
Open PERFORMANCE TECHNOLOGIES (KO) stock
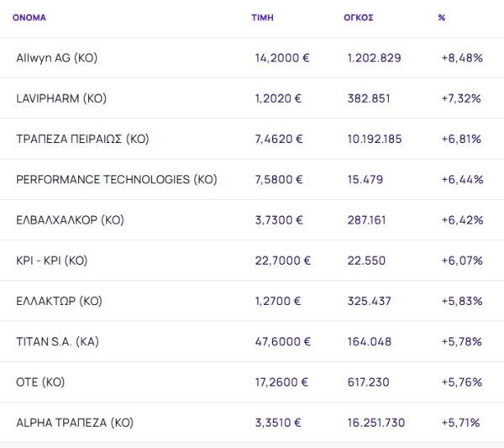tap(117, 179)
